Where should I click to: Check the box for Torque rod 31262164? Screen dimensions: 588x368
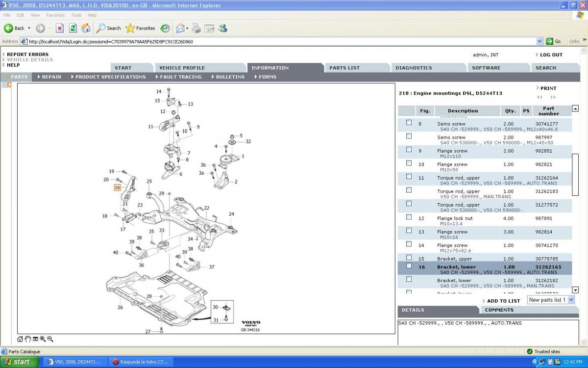[409, 177]
